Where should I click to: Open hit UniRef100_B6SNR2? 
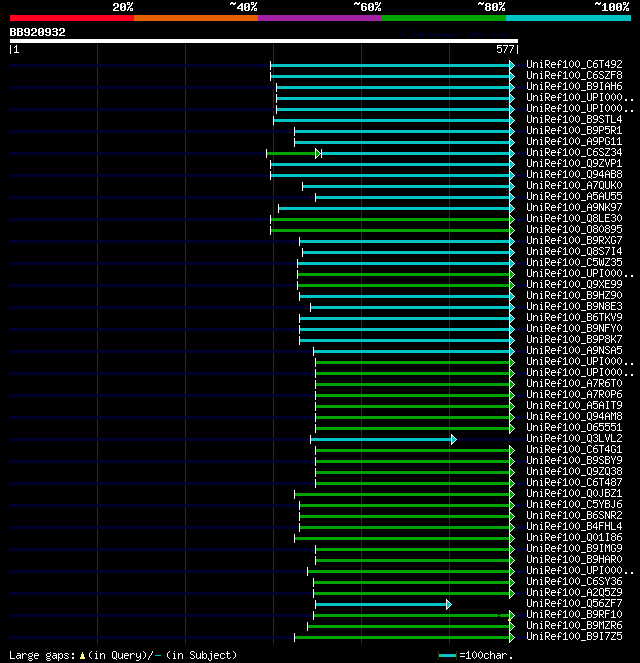(x=574, y=515)
